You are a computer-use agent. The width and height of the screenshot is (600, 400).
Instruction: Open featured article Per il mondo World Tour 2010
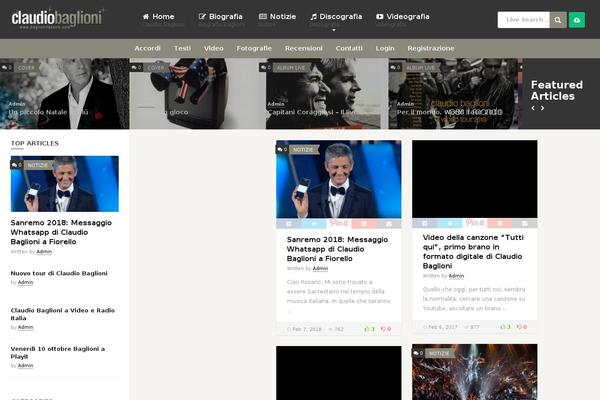449,112
